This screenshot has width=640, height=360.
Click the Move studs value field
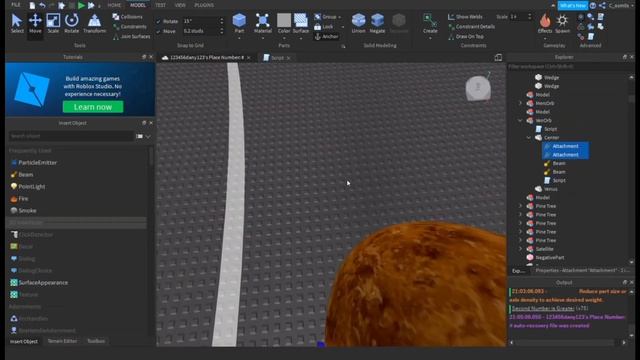tap(201, 31)
